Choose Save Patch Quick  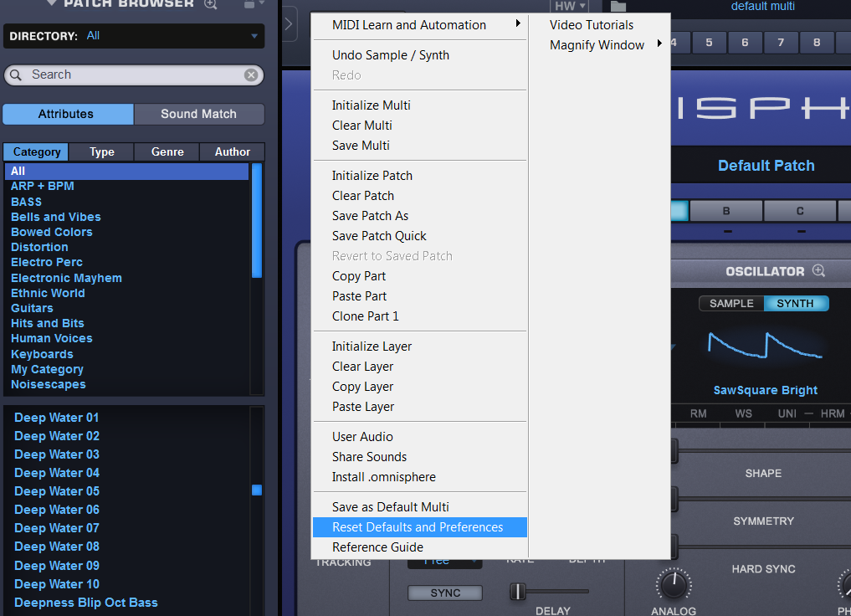(420, 236)
